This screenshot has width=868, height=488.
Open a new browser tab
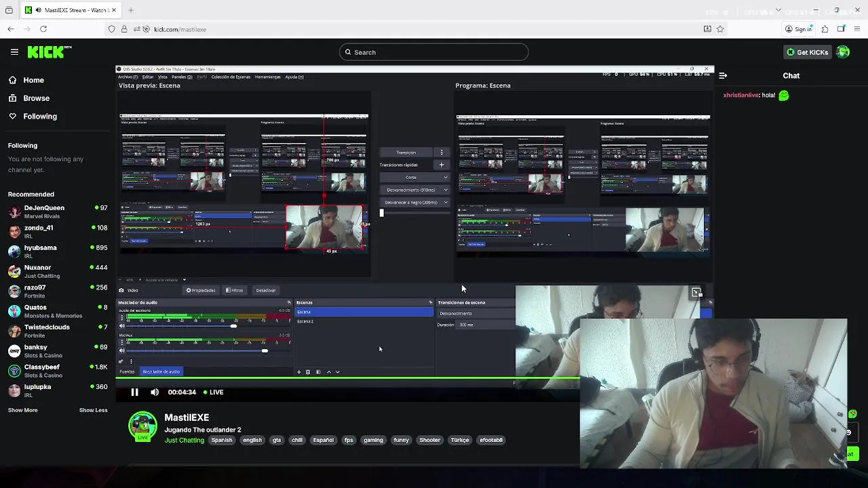(131, 10)
